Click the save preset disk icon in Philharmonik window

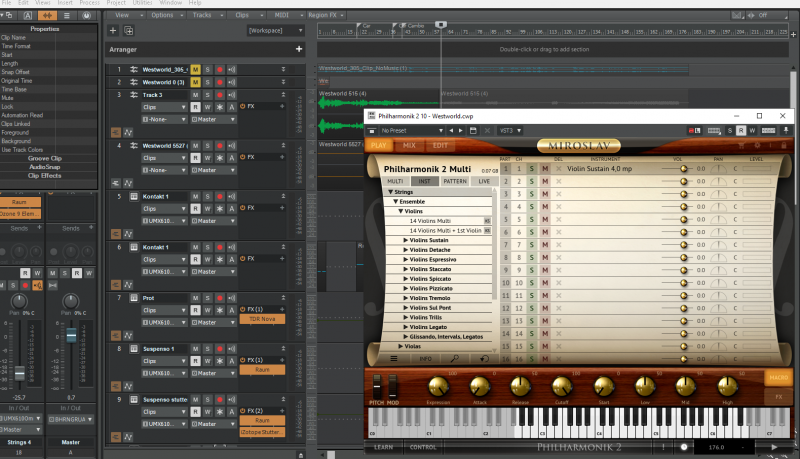pyautogui.click(x=473, y=131)
